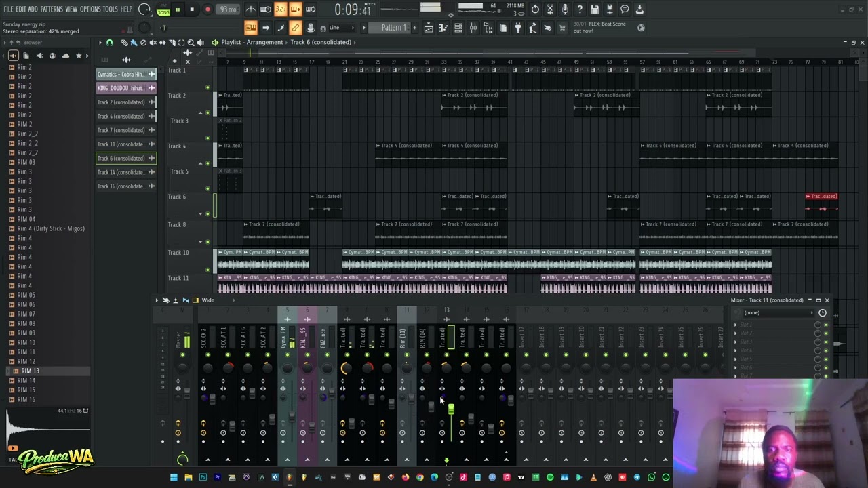Image resolution: width=868 pixels, height=488 pixels.
Task: Select the playlist Paint brush tool
Action: (134, 42)
